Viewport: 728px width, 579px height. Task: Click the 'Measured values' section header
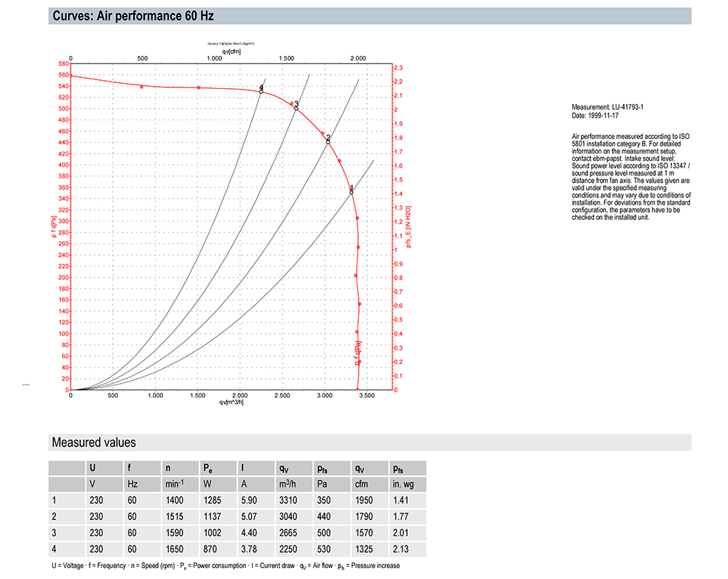click(x=94, y=442)
